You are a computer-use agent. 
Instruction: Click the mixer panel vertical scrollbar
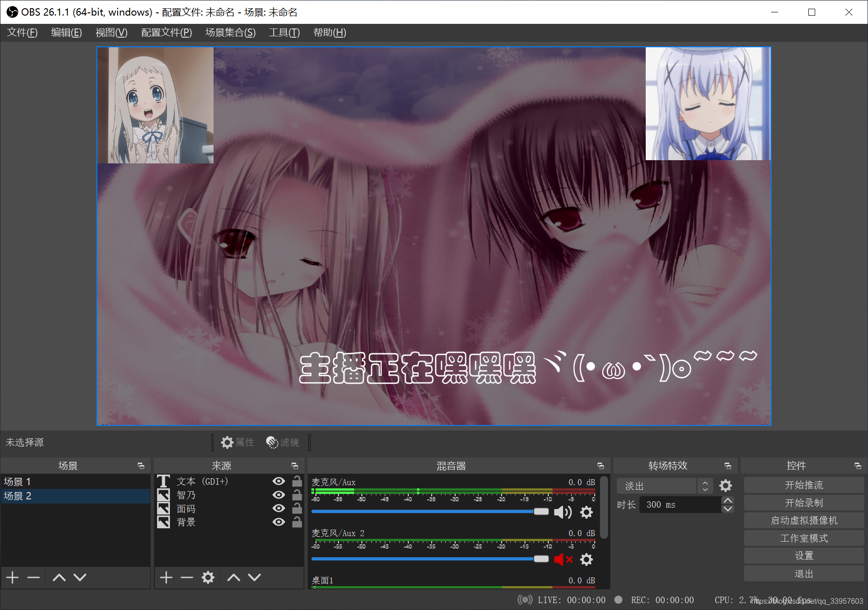pos(604,507)
